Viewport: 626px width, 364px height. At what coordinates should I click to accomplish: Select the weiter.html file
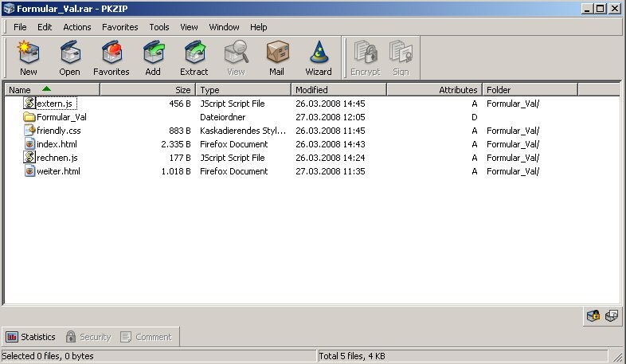[57, 171]
